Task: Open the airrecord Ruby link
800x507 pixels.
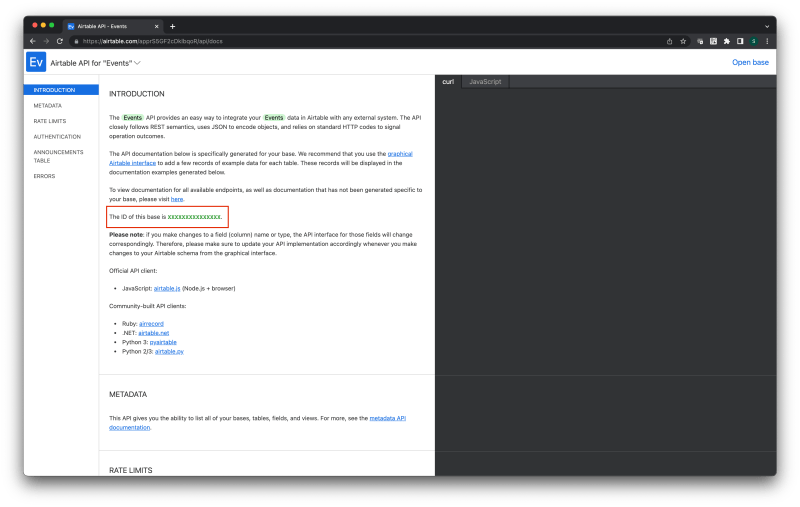Action: coord(151,324)
